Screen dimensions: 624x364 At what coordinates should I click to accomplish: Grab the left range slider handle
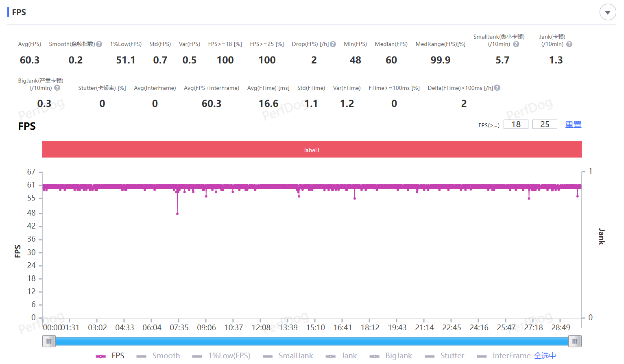pyautogui.click(x=49, y=341)
